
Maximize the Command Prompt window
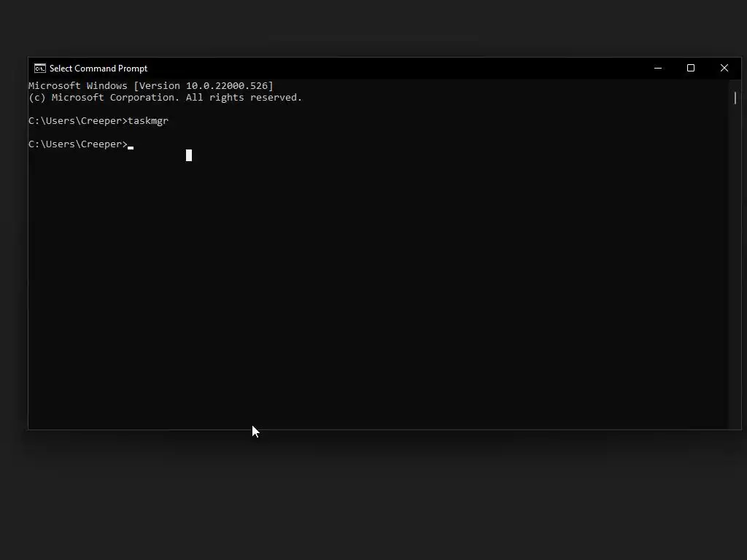point(691,68)
